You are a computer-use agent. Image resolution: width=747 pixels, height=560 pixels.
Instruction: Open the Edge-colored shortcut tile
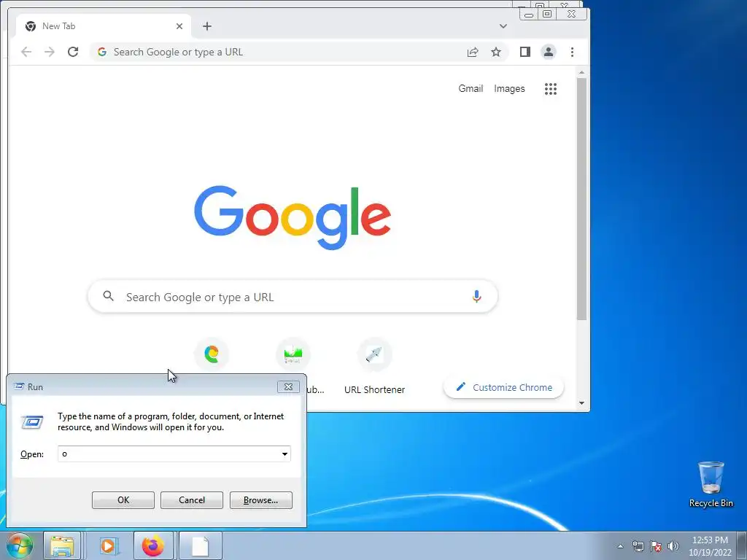212,354
